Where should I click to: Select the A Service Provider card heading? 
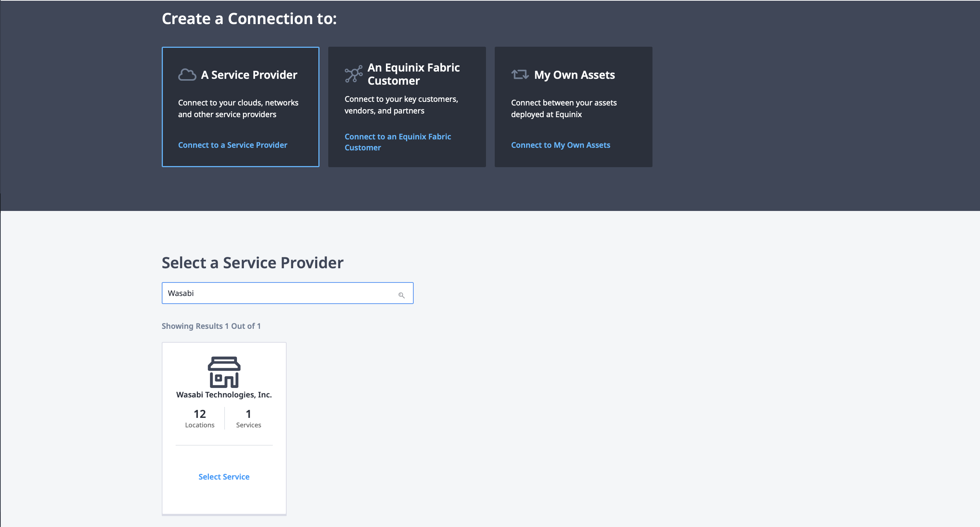click(249, 74)
